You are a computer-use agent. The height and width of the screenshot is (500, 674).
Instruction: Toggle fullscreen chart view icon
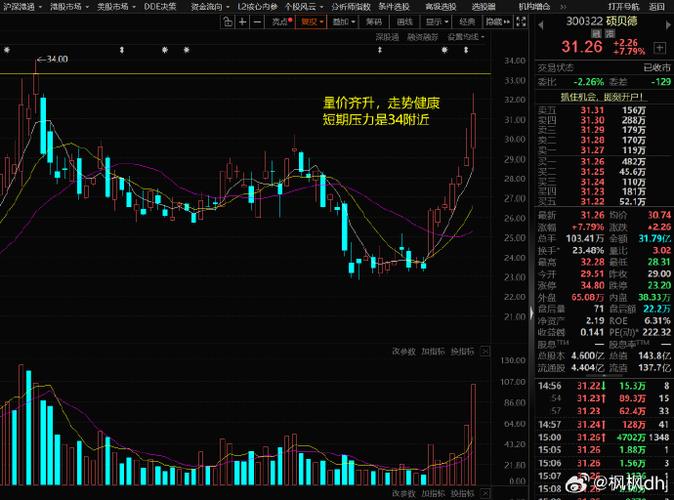[x=521, y=21]
